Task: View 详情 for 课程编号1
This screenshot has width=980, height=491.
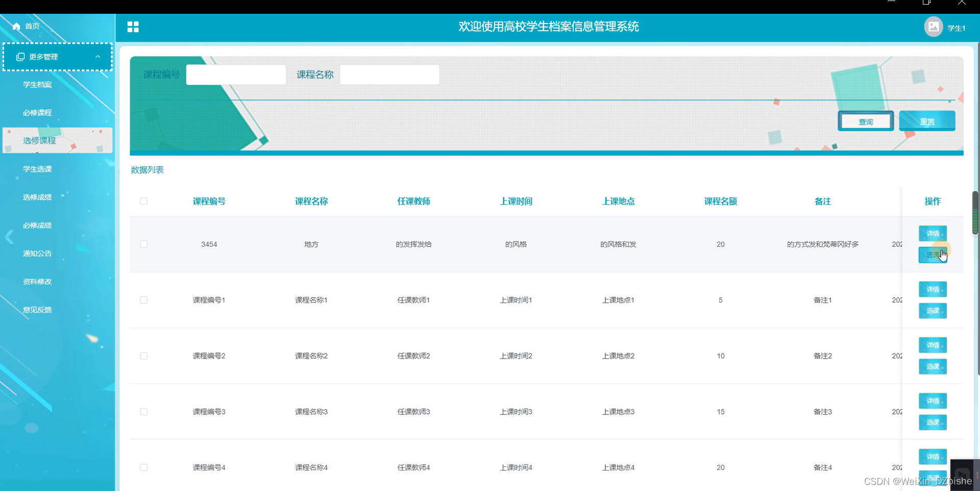Action: (933, 289)
